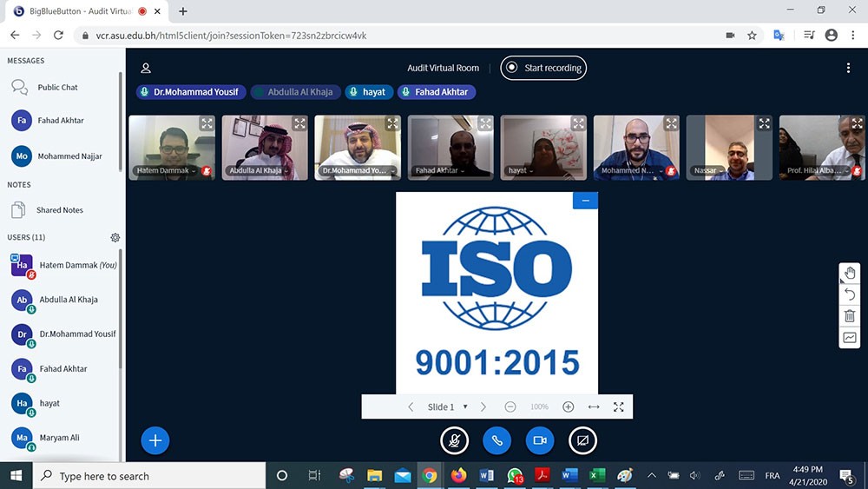Leave audio with phone button
868x489 pixels.
coord(497,440)
